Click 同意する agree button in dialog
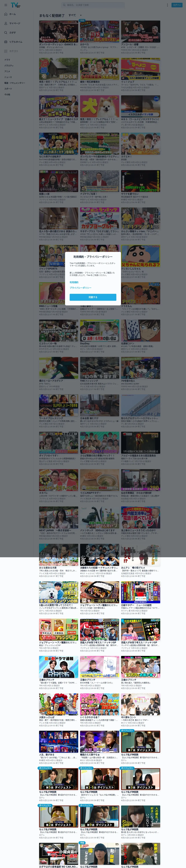This screenshot has height=868, width=186. coord(93,297)
